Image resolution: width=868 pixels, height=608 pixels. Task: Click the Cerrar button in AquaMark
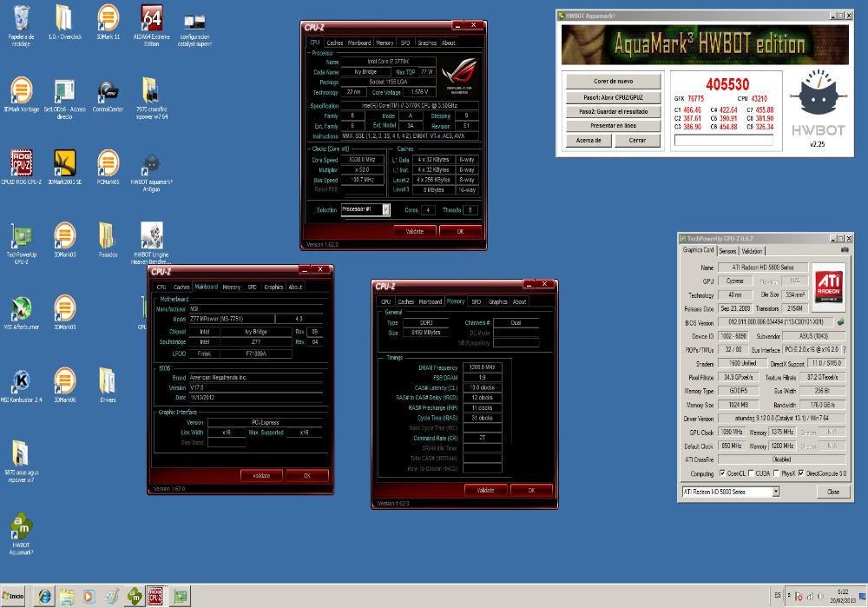[637, 141]
